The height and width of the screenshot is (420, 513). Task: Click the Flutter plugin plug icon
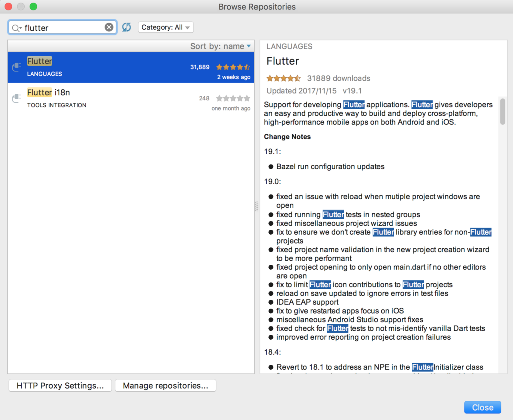[x=17, y=67]
